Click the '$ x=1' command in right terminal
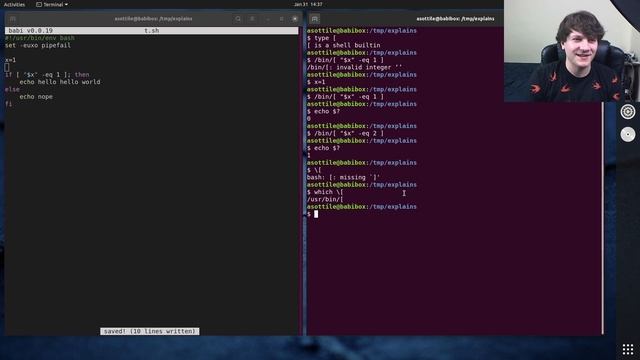 click(x=316, y=82)
